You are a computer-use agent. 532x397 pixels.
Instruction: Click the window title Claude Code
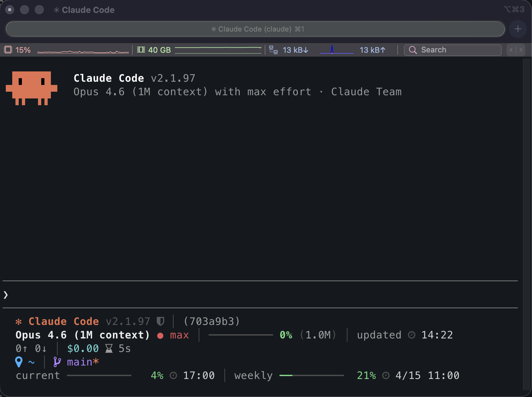coord(88,10)
